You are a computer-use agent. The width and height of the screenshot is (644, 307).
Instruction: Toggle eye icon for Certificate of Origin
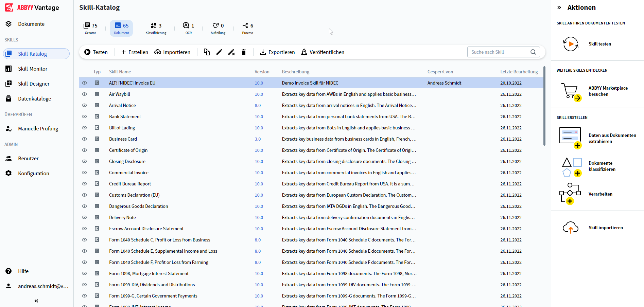coord(85,150)
